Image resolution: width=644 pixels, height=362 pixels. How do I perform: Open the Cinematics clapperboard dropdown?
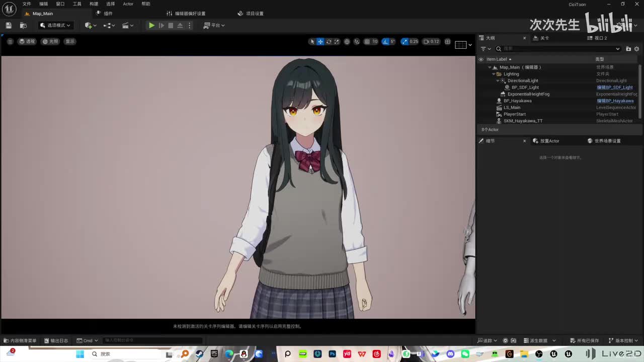click(x=128, y=25)
